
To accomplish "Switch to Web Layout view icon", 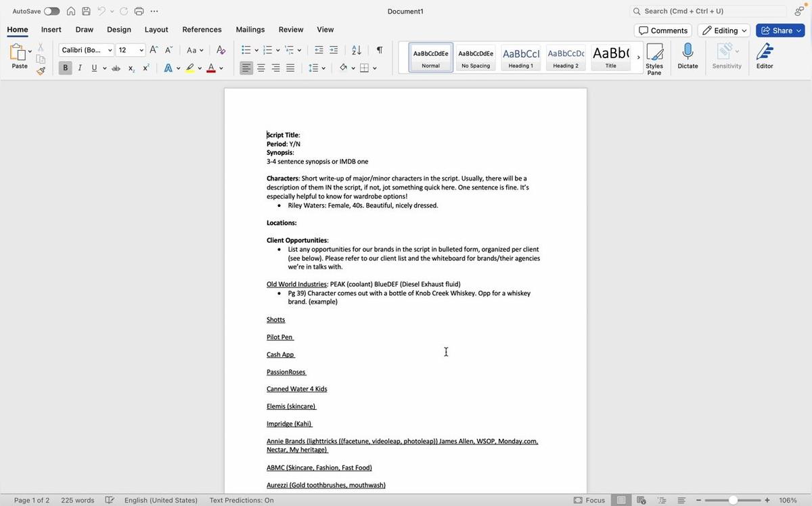I will point(641,501).
